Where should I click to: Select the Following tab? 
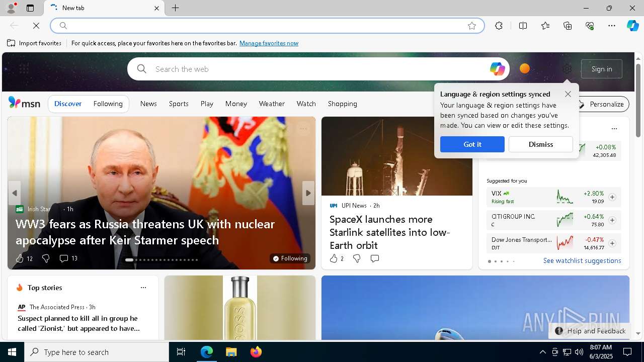click(108, 104)
